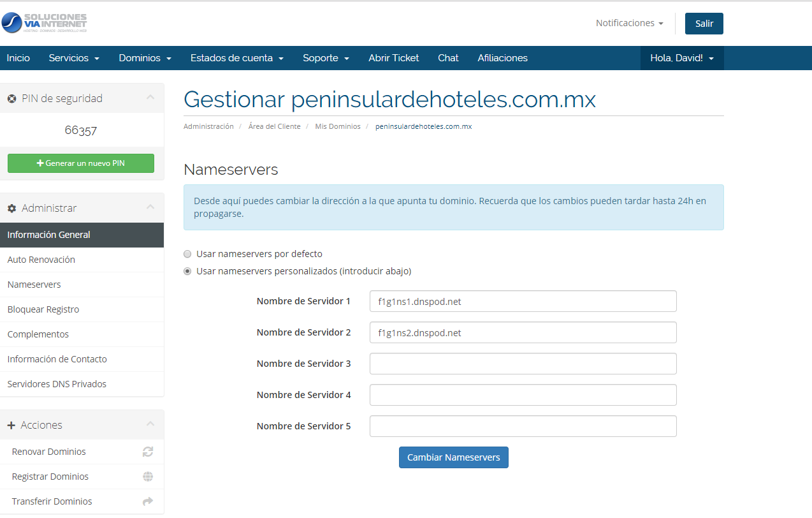Click the refresh icon beside Renovar Dominios
The height and width of the screenshot is (518, 812).
click(148, 452)
